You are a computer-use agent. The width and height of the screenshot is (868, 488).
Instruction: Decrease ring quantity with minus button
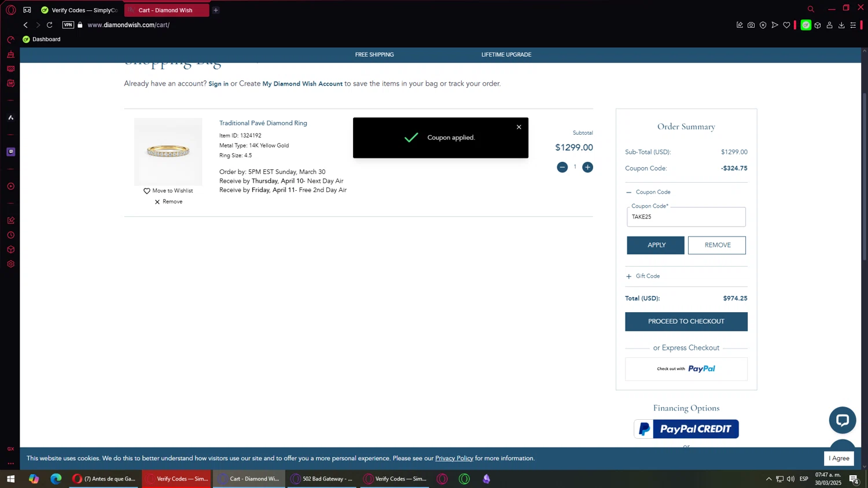click(x=562, y=167)
